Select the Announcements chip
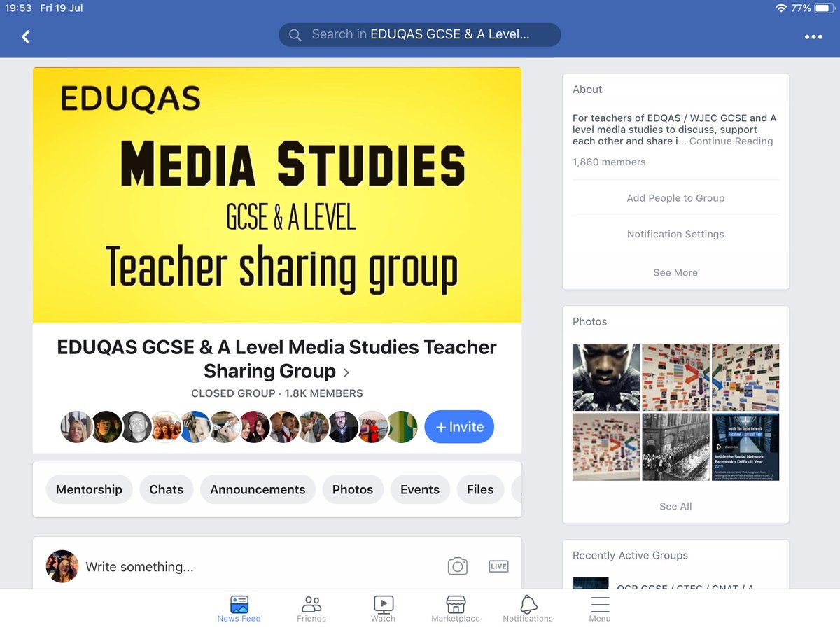Viewport: 840px width, 630px height. [258, 489]
